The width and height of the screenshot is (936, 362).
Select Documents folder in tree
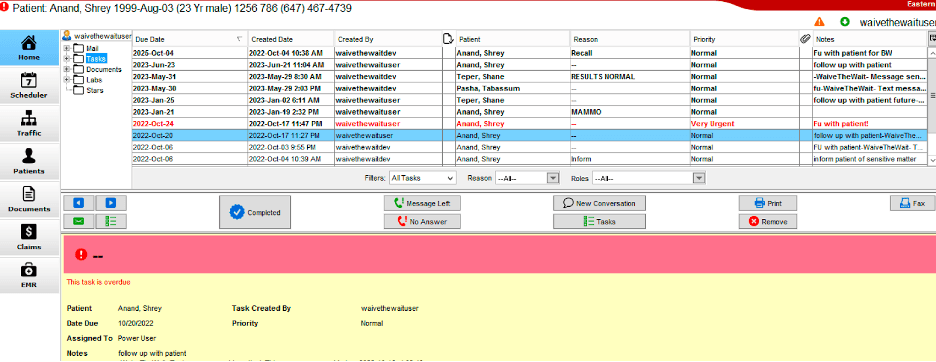(103, 69)
